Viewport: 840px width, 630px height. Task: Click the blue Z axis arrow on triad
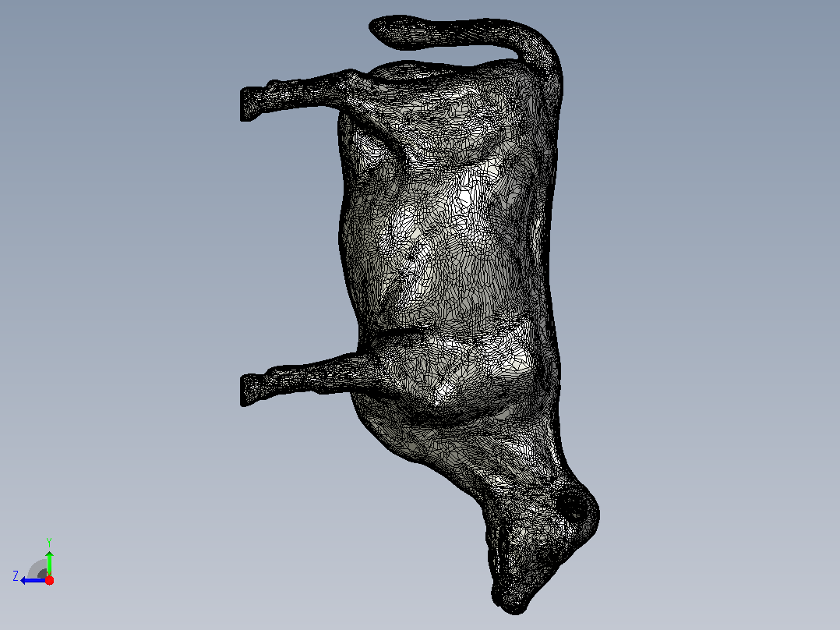(33, 581)
